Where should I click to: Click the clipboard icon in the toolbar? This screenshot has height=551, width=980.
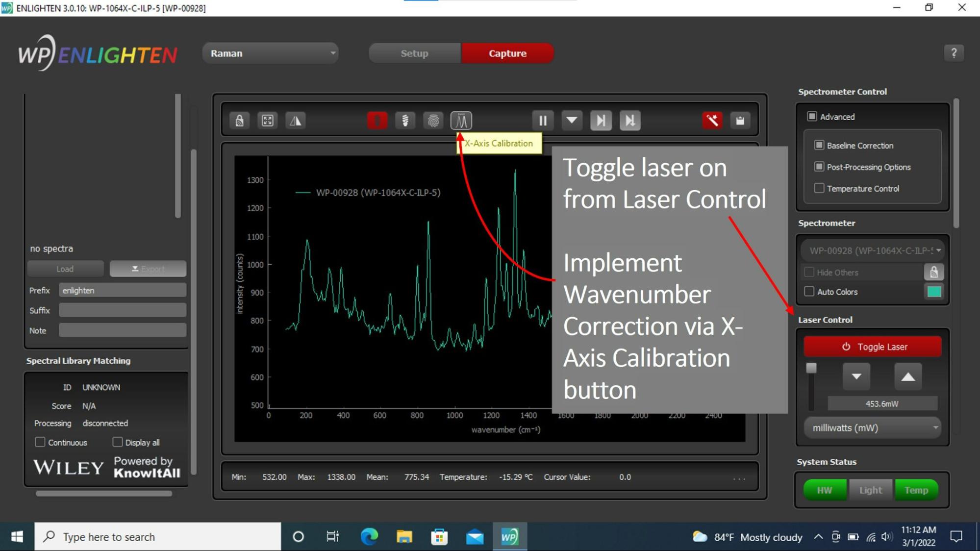coord(740,121)
